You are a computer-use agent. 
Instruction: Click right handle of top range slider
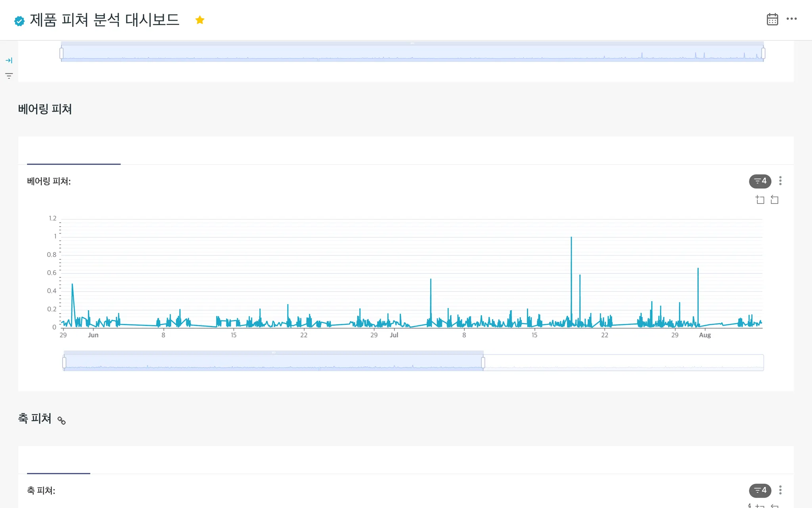(x=763, y=53)
